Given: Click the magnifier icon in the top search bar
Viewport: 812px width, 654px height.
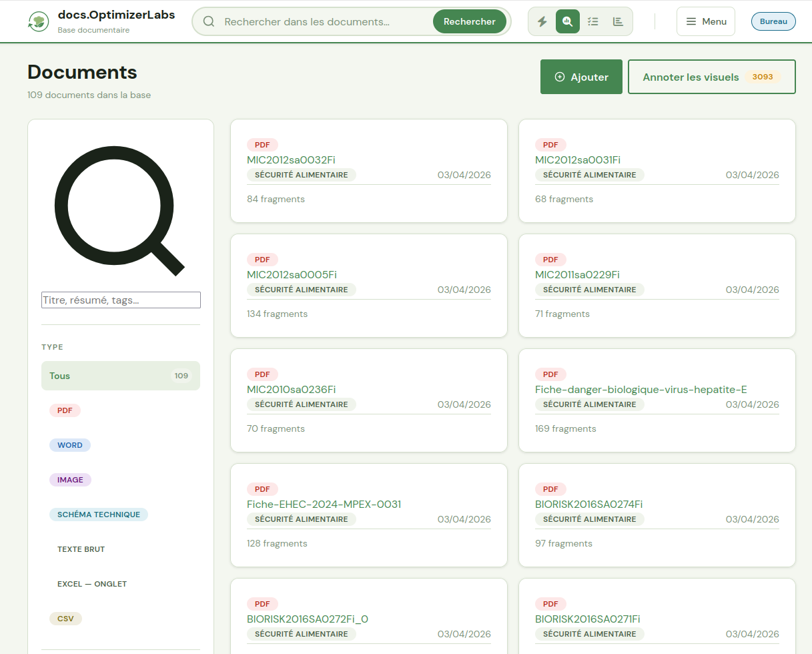Looking at the screenshot, I should (x=209, y=21).
